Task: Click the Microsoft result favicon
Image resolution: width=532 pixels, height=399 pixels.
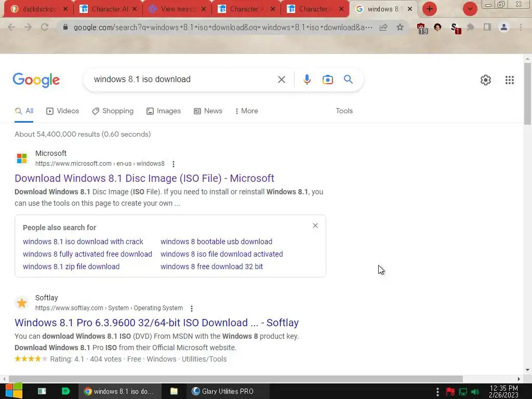Action: [x=22, y=158]
